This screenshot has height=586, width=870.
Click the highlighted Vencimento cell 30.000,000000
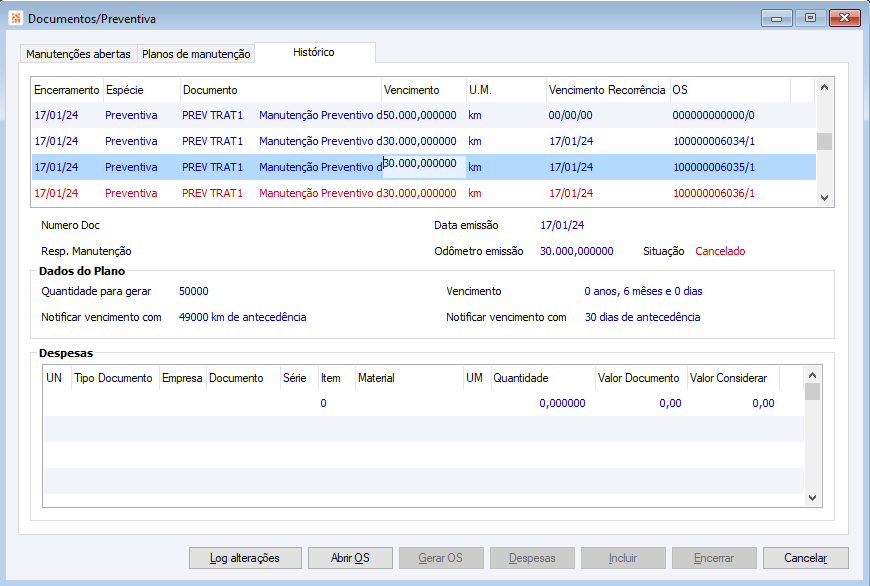(423, 165)
